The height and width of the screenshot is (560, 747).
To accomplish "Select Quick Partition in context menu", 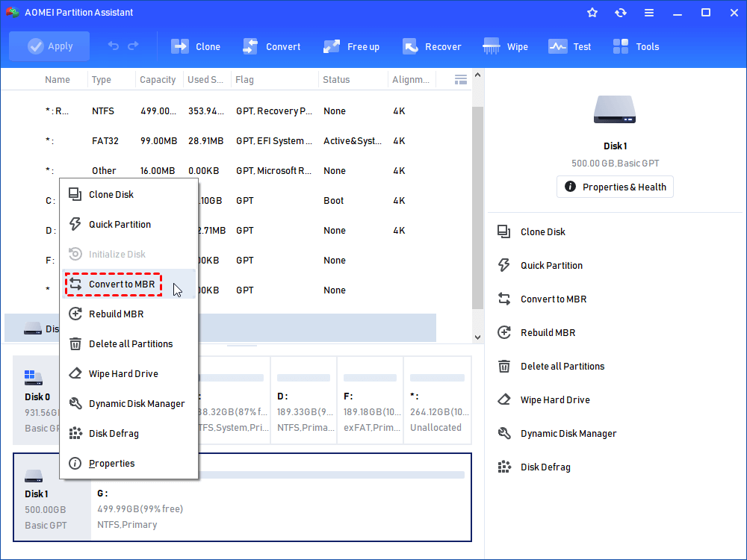I will pos(128,224).
